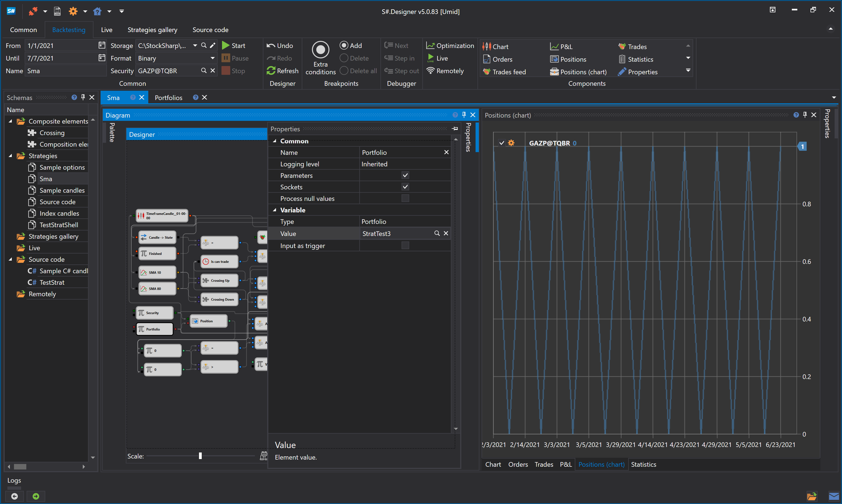Switch to the Strategies gallery ribbon tab
The height and width of the screenshot is (504, 842).
click(x=152, y=30)
